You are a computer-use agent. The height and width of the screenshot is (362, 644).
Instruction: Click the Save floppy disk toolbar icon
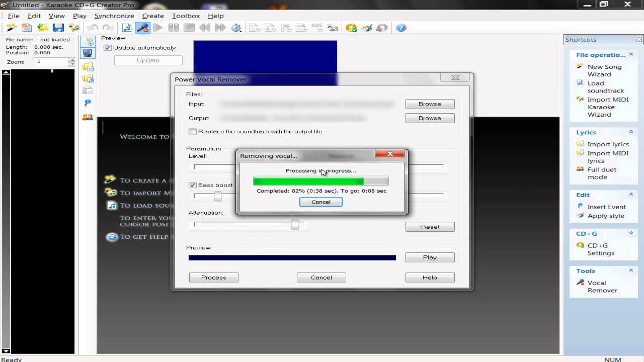coord(58,28)
